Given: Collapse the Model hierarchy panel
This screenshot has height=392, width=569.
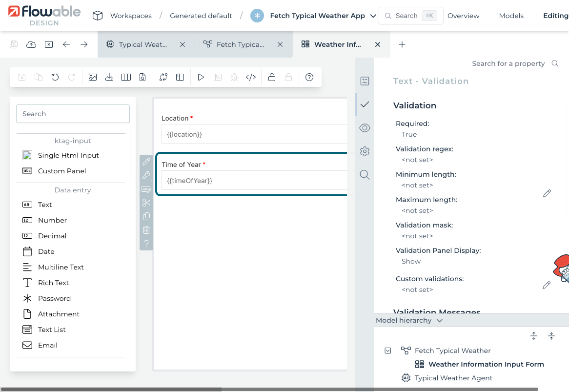Looking at the screenshot, I should [x=439, y=320].
